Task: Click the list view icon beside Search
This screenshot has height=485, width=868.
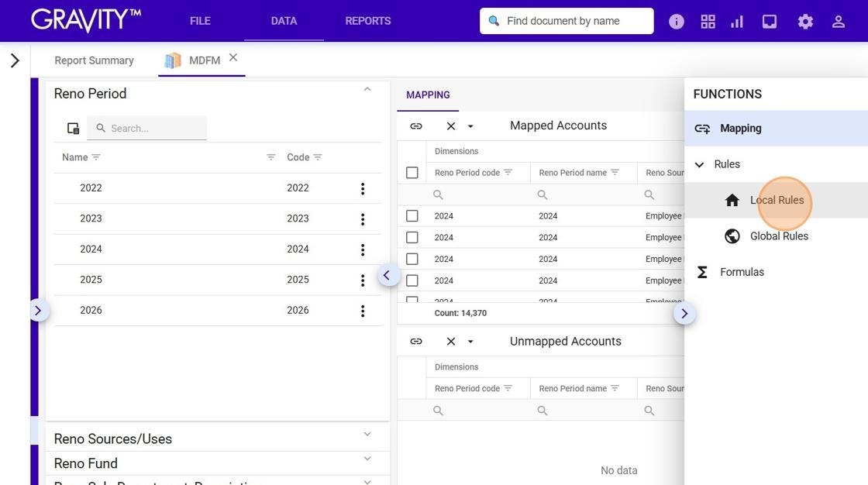Action: coord(73,129)
